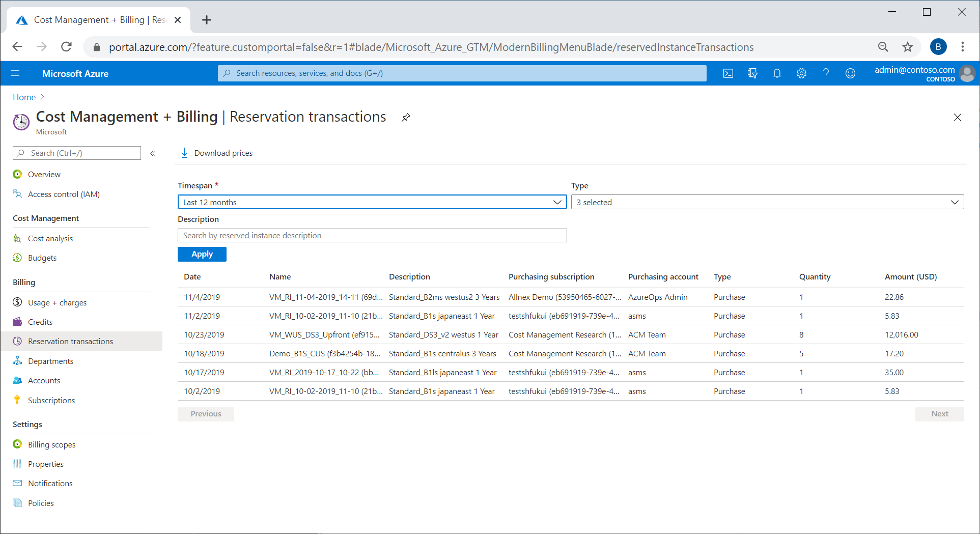Open the hamburger portal menu
The image size is (980, 534).
tap(15, 73)
